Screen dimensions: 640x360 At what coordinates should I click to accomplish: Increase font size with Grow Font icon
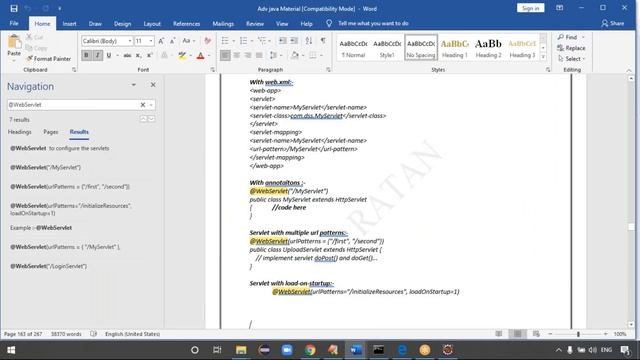coord(161,41)
